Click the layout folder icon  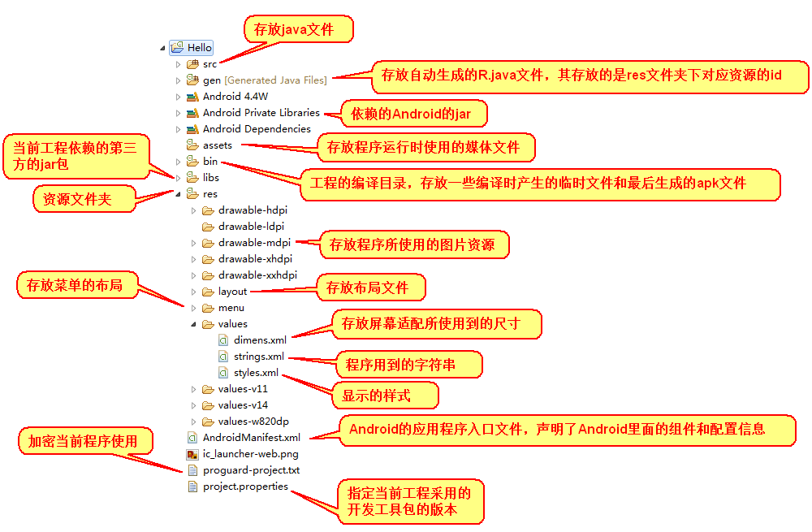(x=208, y=292)
